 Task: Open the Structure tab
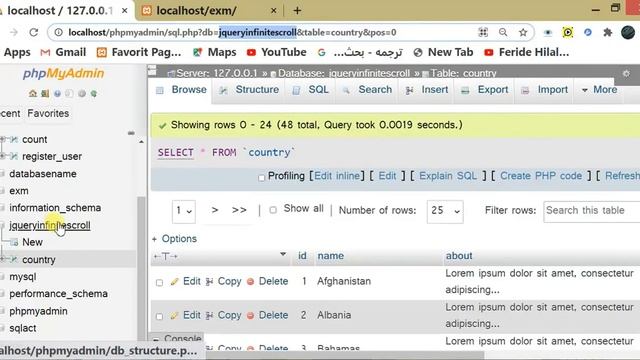[x=249, y=90]
